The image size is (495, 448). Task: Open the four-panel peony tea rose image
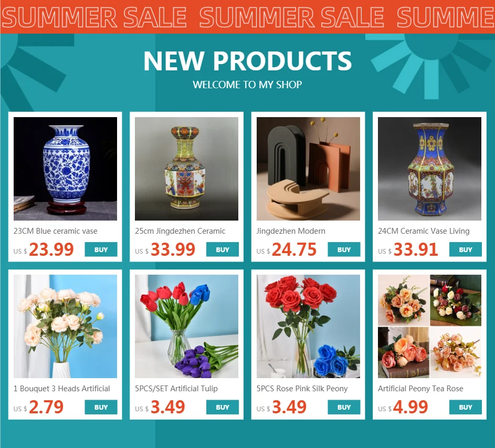click(430, 326)
